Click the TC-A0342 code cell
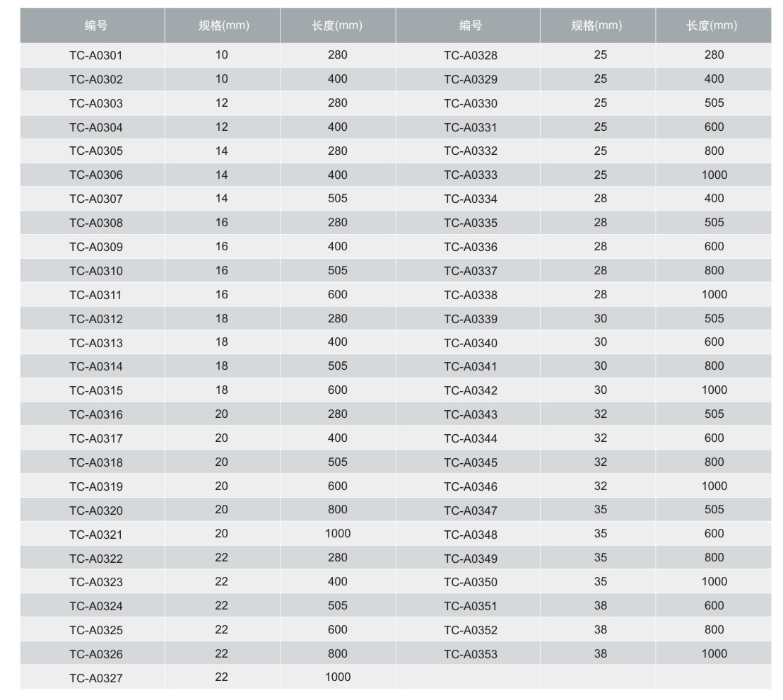 click(470, 391)
